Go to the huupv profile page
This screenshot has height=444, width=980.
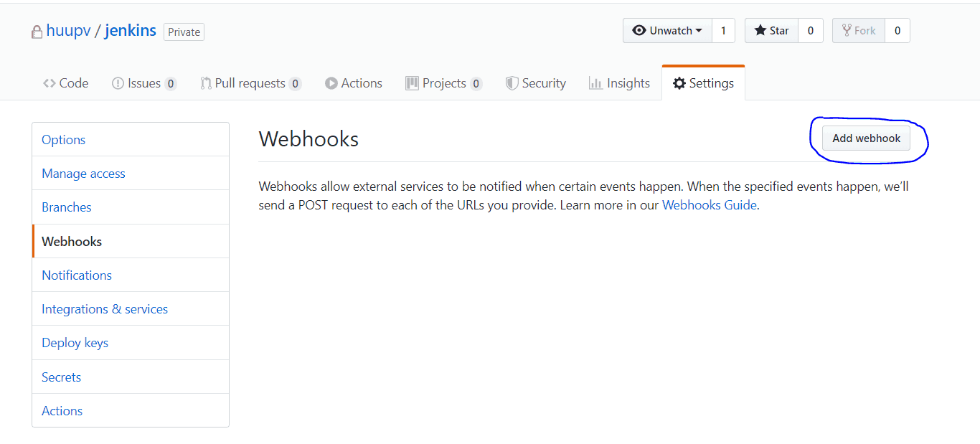click(69, 30)
